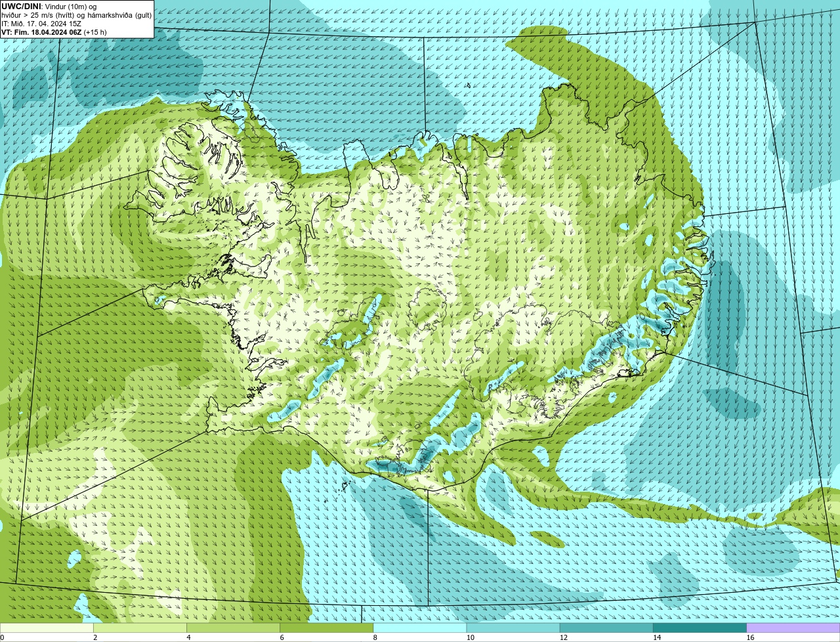Click the olive green 6–8 m/s legend swatch
The image size is (840, 642).
click(327, 628)
